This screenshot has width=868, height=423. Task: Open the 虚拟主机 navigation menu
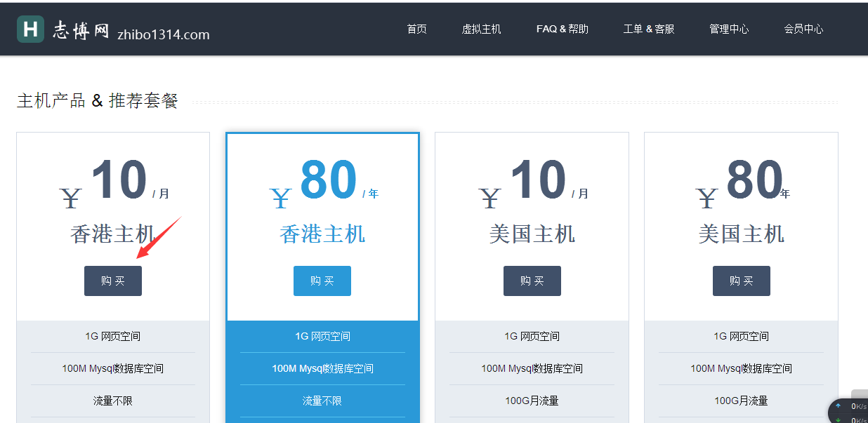[x=481, y=29]
